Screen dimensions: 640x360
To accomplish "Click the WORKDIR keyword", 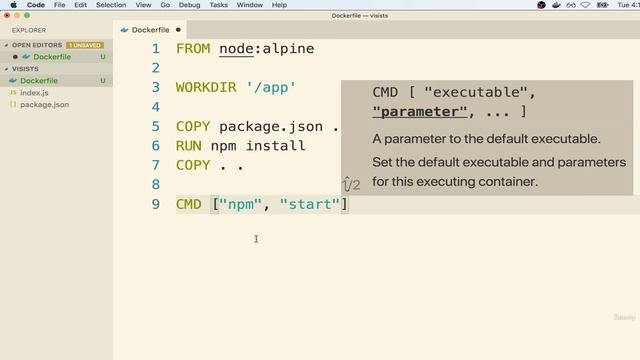I will [206, 87].
